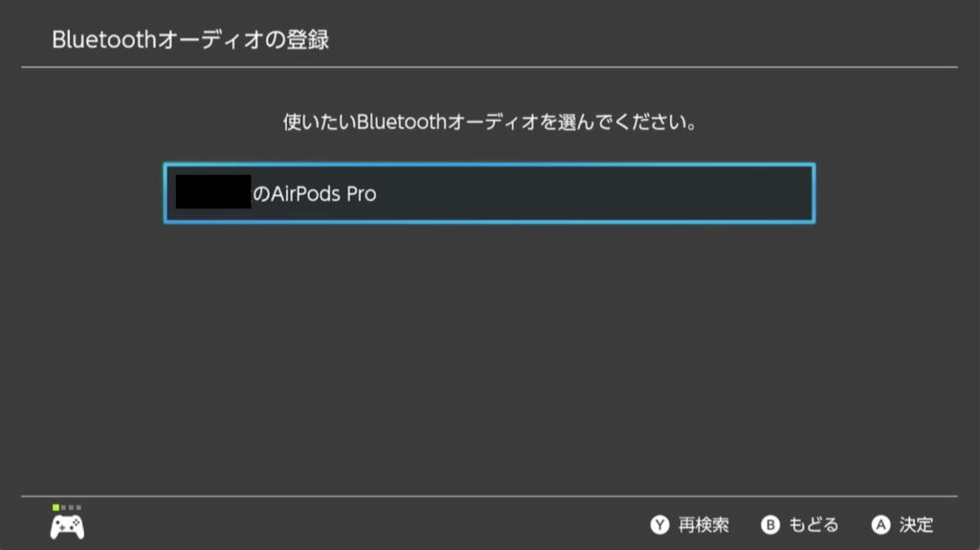The width and height of the screenshot is (980, 550).
Task: Click the D-pad on the controller icon
Action: tap(62, 527)
